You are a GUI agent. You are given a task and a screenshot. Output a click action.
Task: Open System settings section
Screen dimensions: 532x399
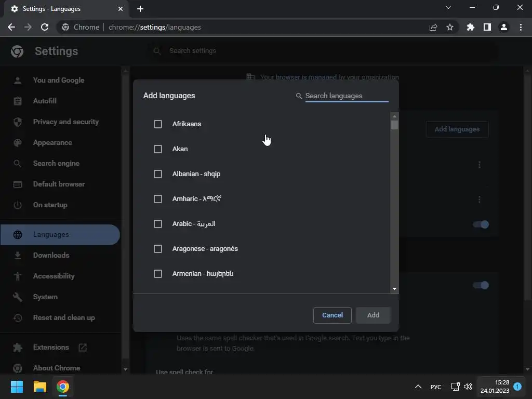click(x=60, y=297)
